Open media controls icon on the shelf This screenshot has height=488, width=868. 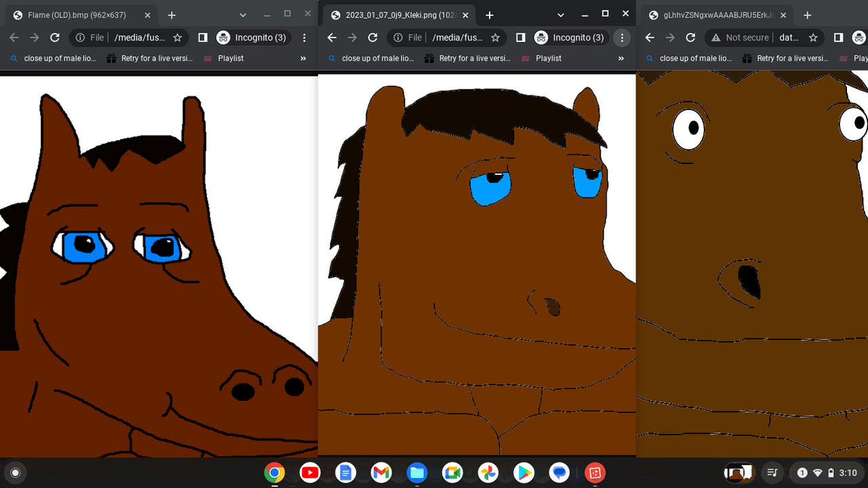[x=772, y=472]
